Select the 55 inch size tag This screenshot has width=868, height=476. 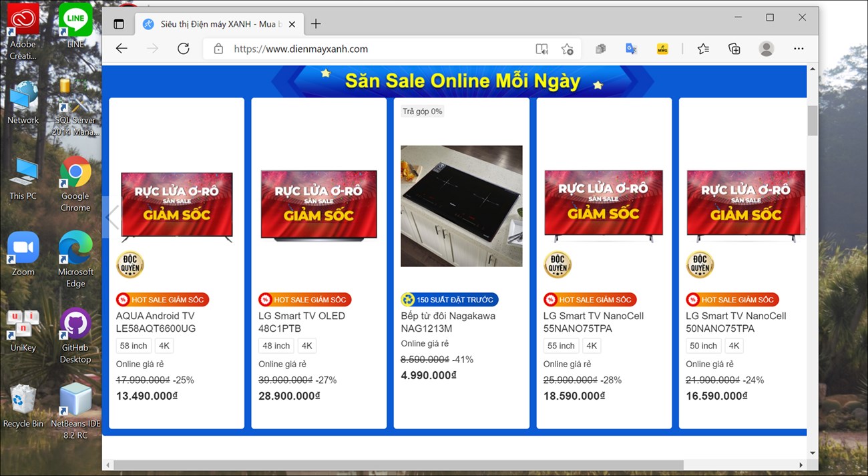pos(561,346)
